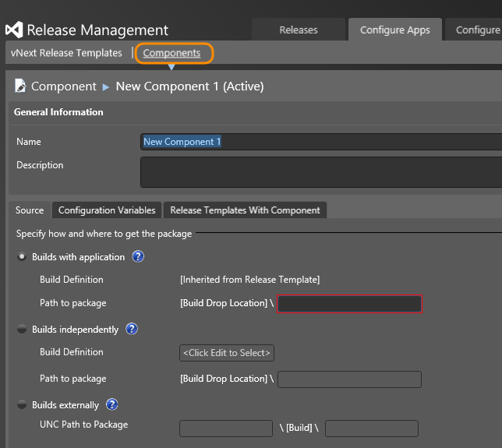Click the Name field with New Component 1
Image resolution: width=502 pixels, height=448 pixels.
[321, 142]
